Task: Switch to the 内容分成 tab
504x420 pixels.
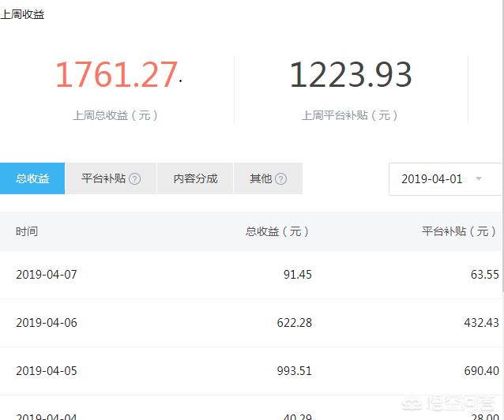Action: click(195, 178)
